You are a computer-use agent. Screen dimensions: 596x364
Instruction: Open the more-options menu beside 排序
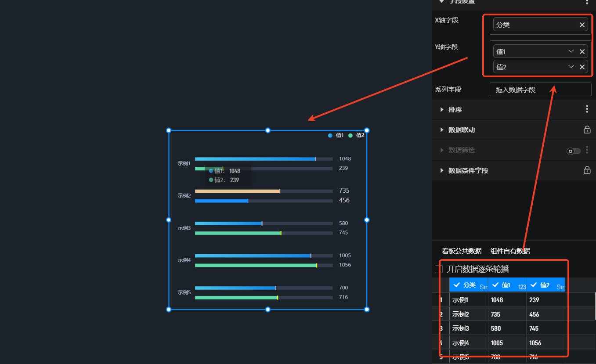(587, 109)
